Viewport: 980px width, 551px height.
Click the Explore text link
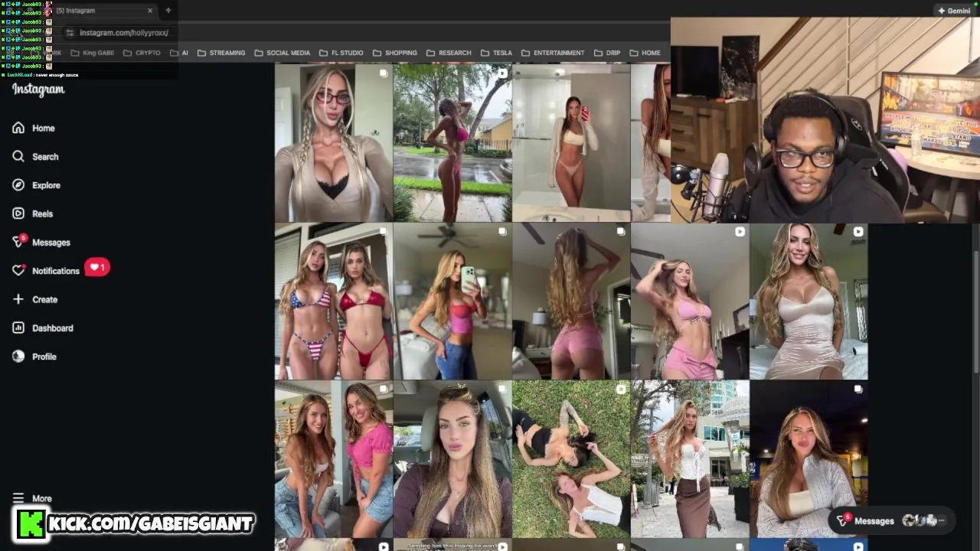[x=46, y=185]
